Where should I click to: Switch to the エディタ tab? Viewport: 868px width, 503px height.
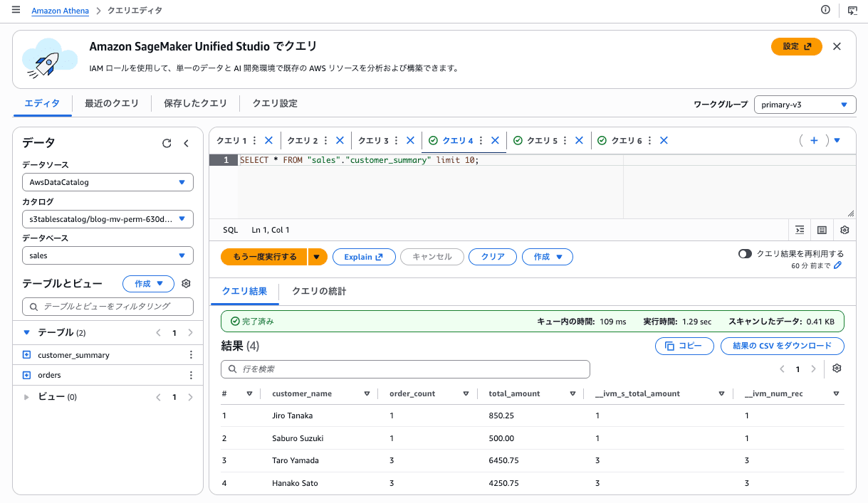click(42, 103)
